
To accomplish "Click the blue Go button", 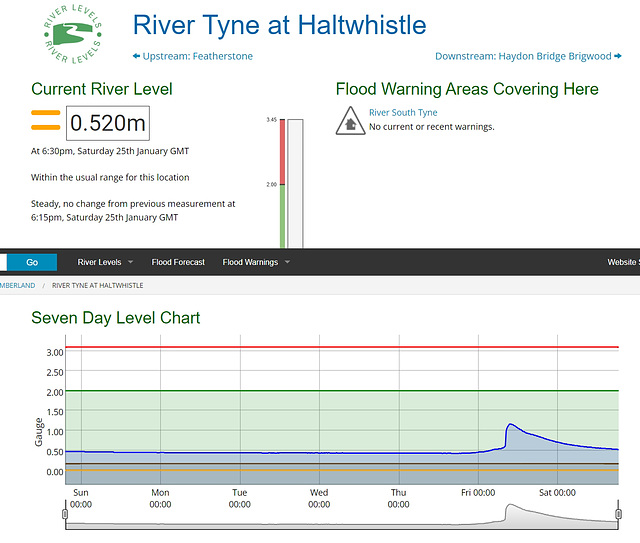I will [x=32, y=262].
